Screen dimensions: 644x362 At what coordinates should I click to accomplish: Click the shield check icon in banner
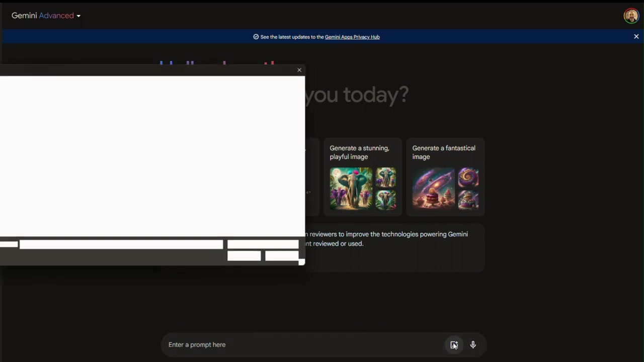click(256, 37)
